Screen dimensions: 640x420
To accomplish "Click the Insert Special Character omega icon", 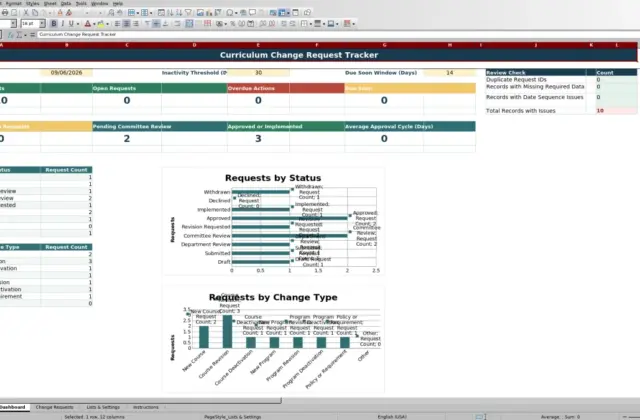I will click(x=230, y=13).
